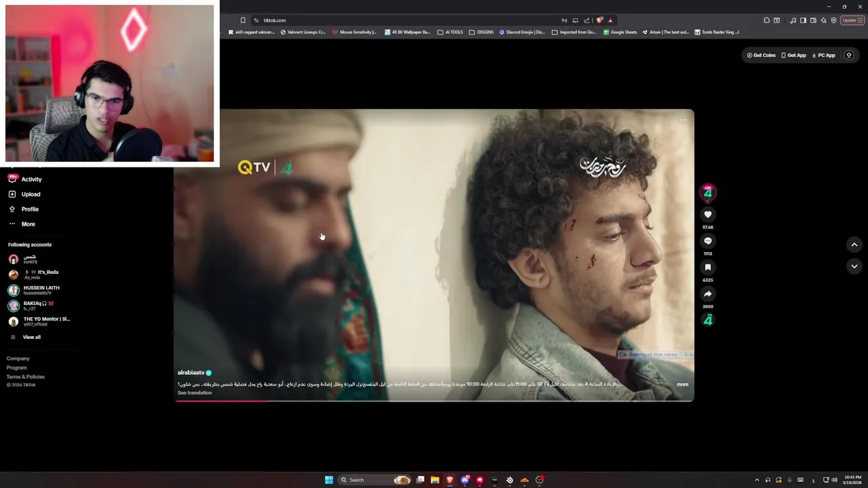Expand Imported from Go... bookmark folder
This screenshot has height=488, width=868.
tap(574, 32)
